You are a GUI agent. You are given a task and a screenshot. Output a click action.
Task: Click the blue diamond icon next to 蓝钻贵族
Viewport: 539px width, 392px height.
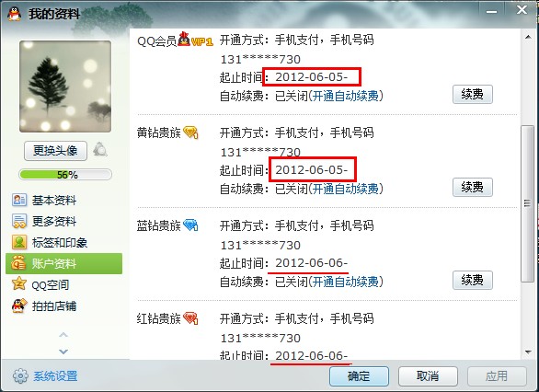click(190, 225)
